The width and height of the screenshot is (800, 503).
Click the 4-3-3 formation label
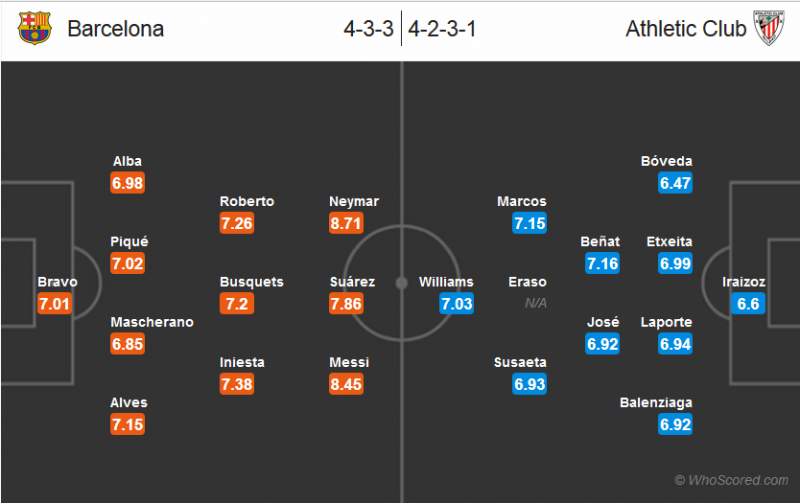tap(369, 29)
